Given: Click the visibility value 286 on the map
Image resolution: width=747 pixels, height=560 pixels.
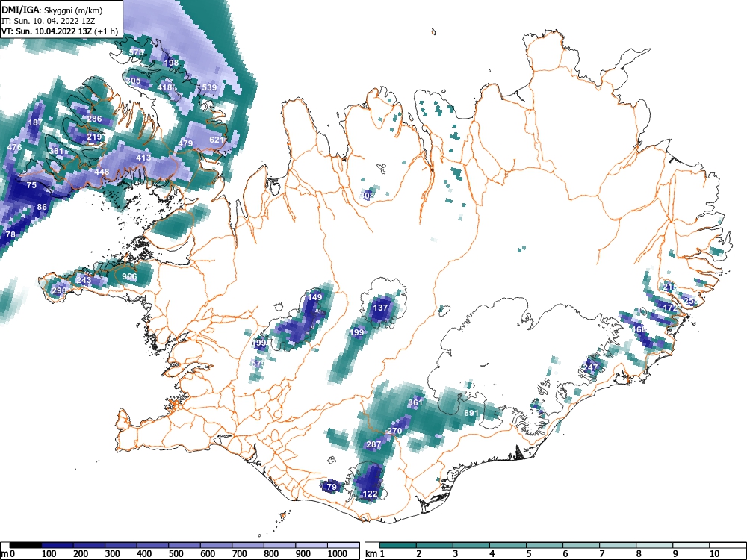Looking at the screenshot, I should point(94,119).
